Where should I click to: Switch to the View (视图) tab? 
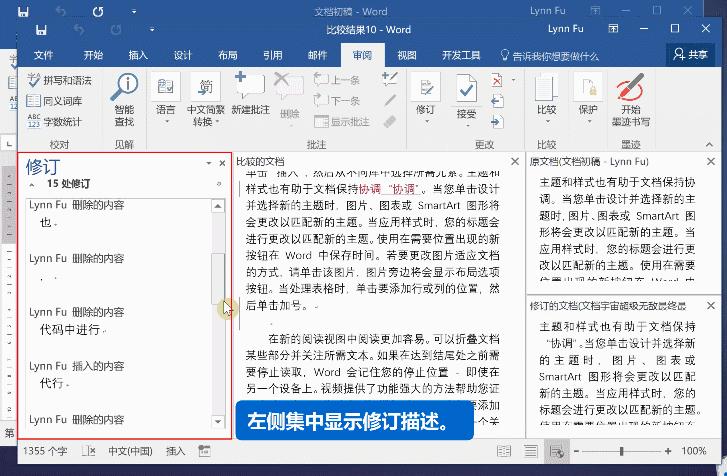407,55
